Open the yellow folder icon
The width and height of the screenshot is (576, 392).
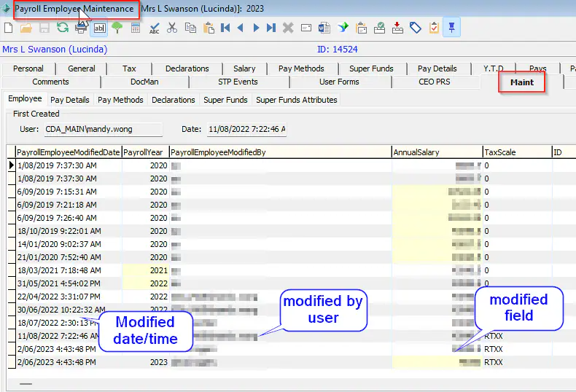coord(26,28)
